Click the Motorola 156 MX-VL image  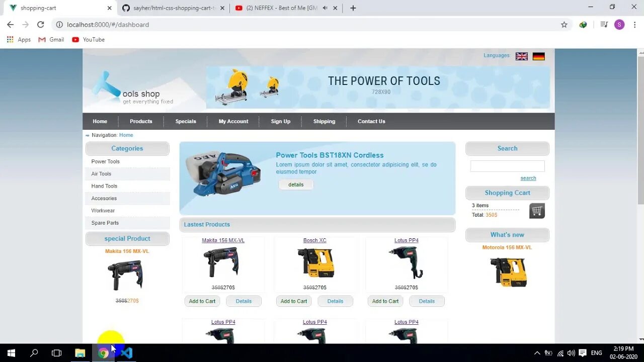509,272
